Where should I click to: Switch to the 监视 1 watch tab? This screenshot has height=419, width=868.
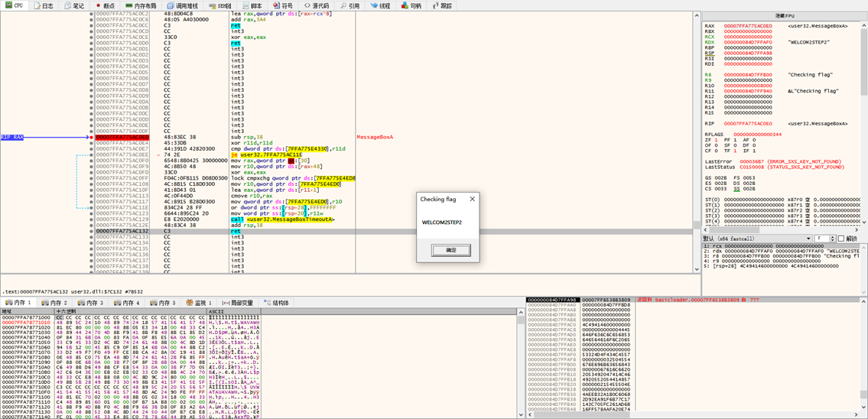click(200, 303)
